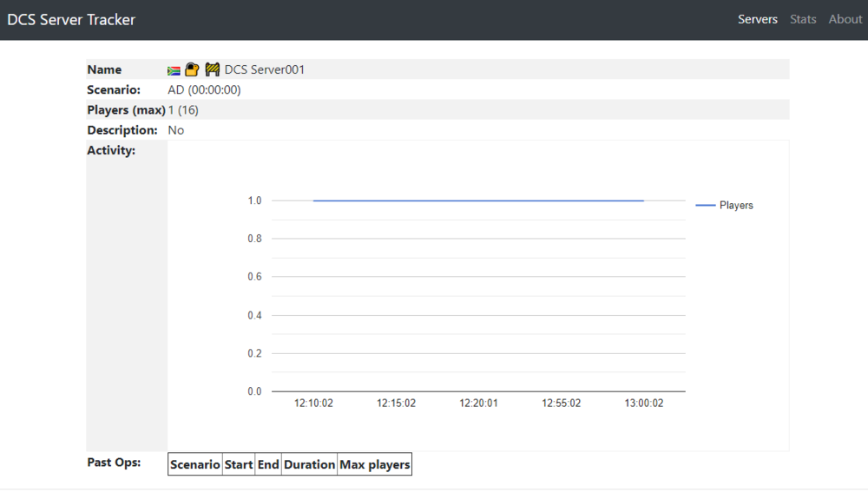The height and width of the screenshot is (499, 868).
Task: Click the Players legend label
Action: click(736, 206)
